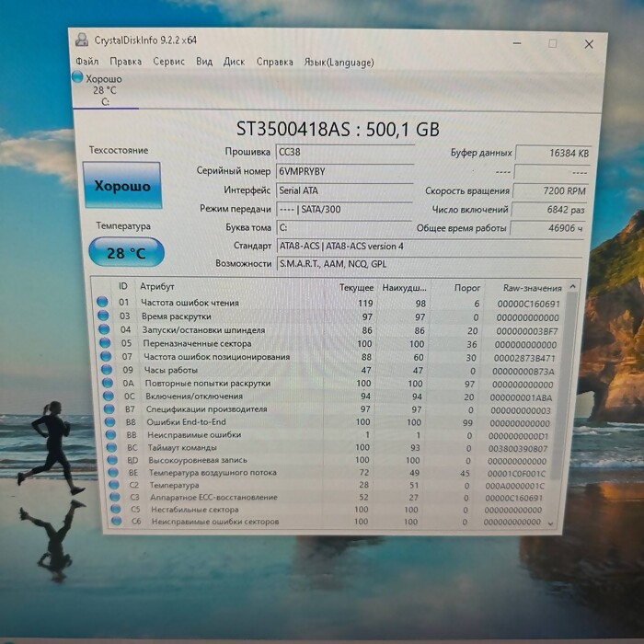Select the Частота ошибок чтения attribute text
The image size is (644, 644).
pos(190,303)
